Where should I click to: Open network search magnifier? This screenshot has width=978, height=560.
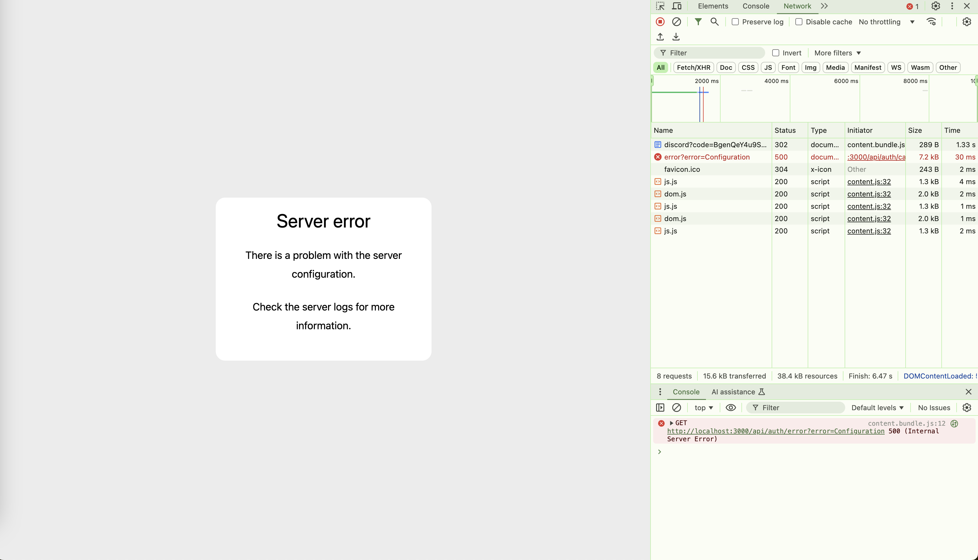[x=714, y=22]
